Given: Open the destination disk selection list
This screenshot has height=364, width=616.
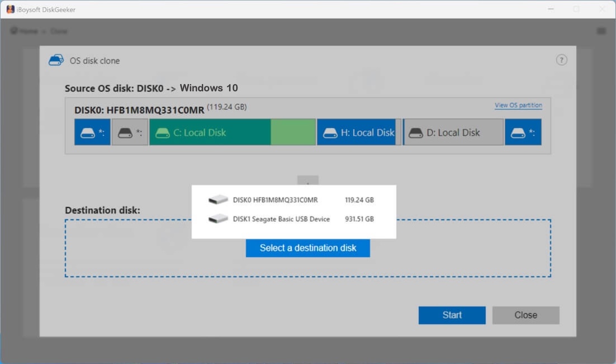Looking at the screenshot, I should (307, 248).
